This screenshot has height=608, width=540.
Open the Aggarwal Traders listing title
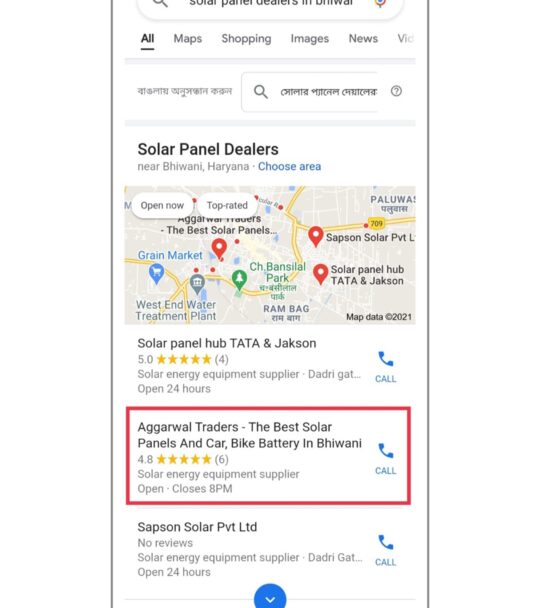pos(250,435)
